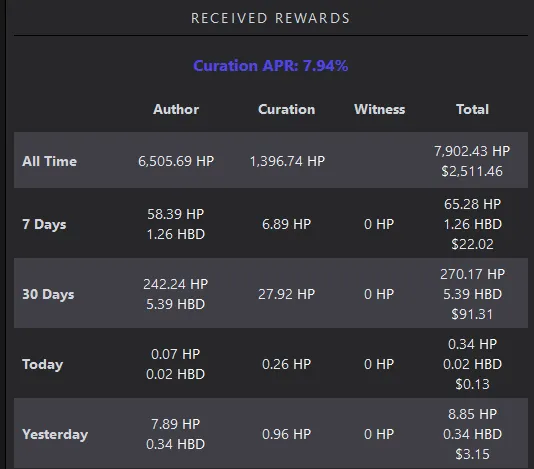This screenshot has height=469, width=534.
Task: Click the Author column header
Action: point(176,109)
